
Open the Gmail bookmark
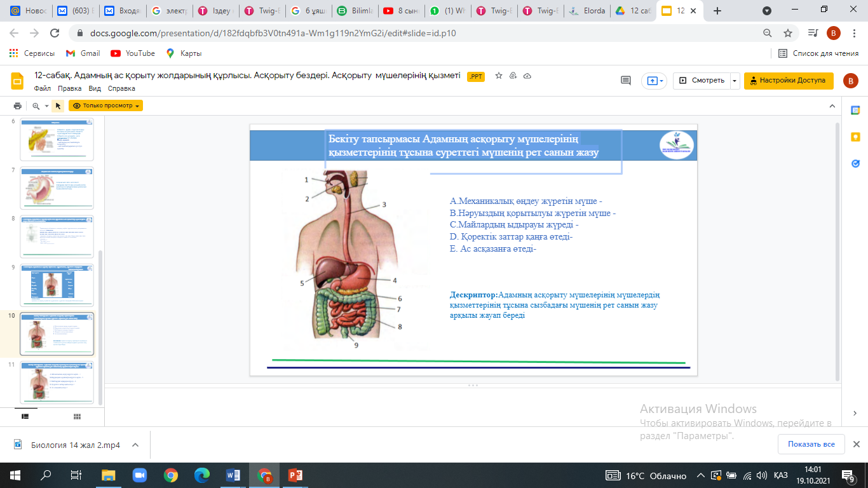[83, 53]
